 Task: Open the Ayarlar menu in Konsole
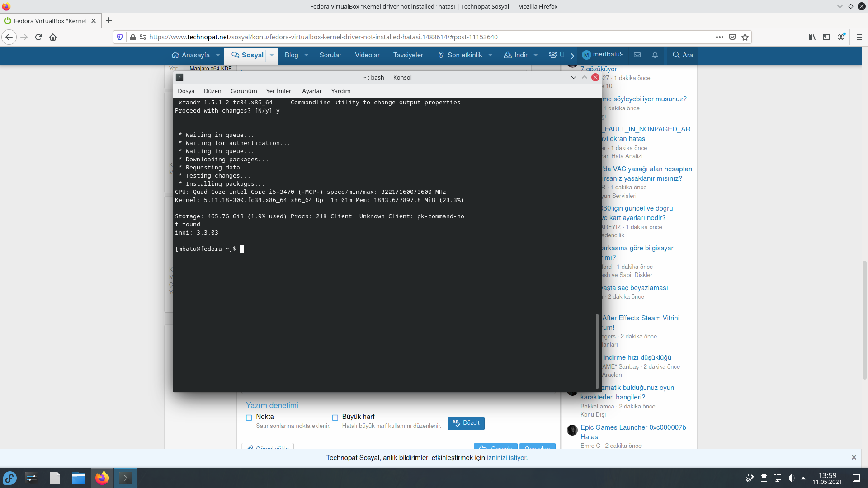point(311,91)
